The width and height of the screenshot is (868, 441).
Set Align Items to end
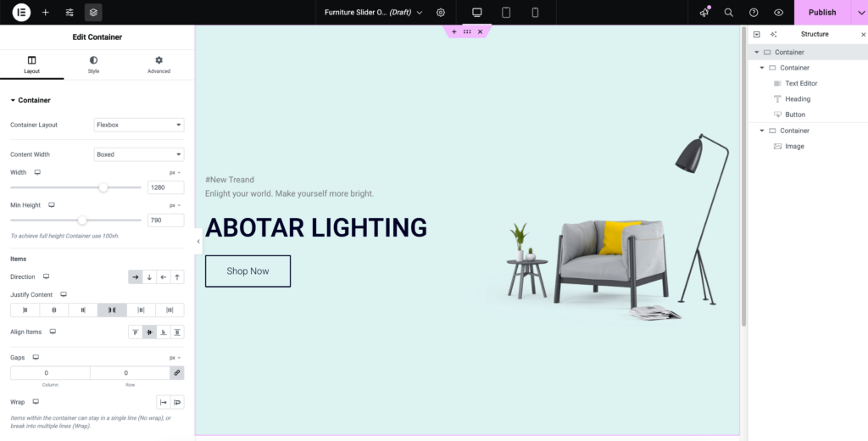tap(164, 332)
